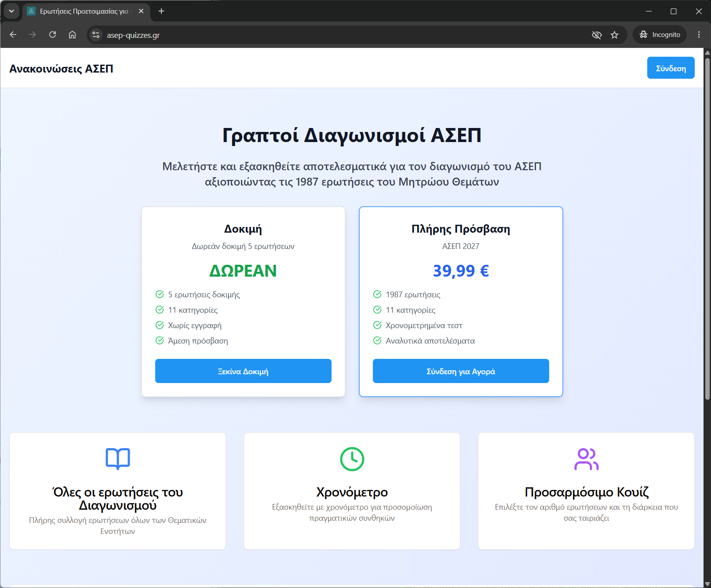Click the ΔΩΡΕΑΝ price text
The height and width of the screenshot is (588, 711).
click(x=243, y=271)
